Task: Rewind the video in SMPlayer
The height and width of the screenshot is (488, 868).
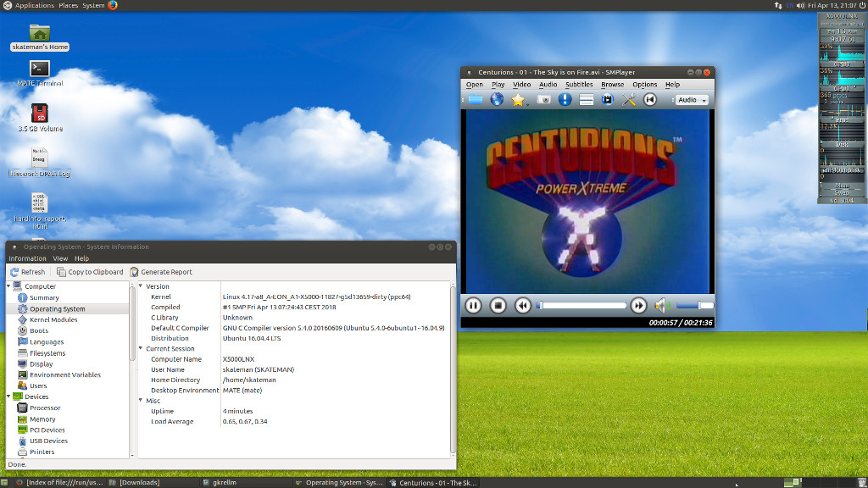Action: tap(522, 305)
